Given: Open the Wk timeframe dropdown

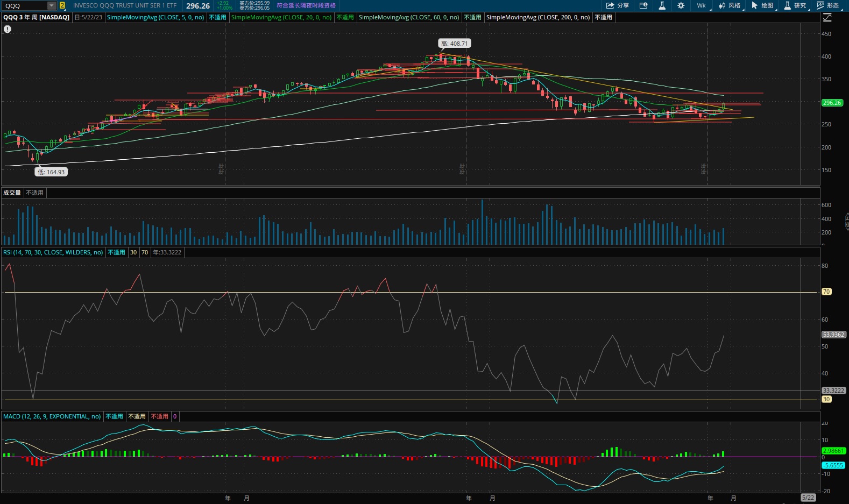Looking at the screenshot, I should (702, 5).
